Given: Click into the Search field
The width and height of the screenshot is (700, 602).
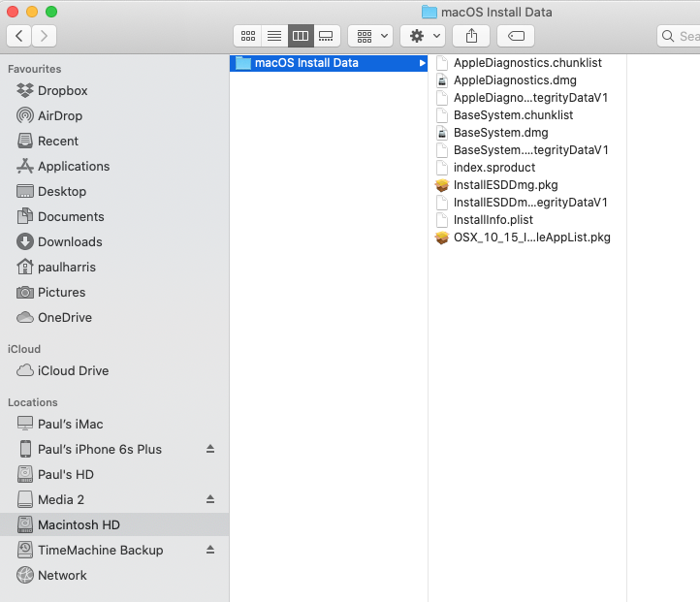Looking at the screenshot, I should coord(679,36).
